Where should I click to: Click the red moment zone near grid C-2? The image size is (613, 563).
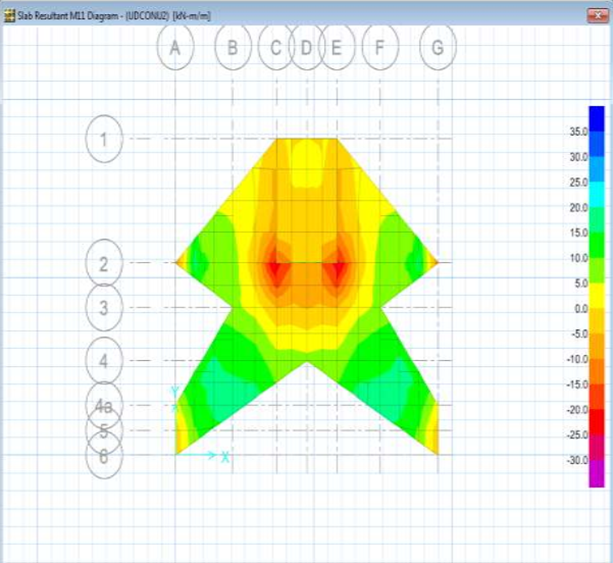(x=277, y=268)
